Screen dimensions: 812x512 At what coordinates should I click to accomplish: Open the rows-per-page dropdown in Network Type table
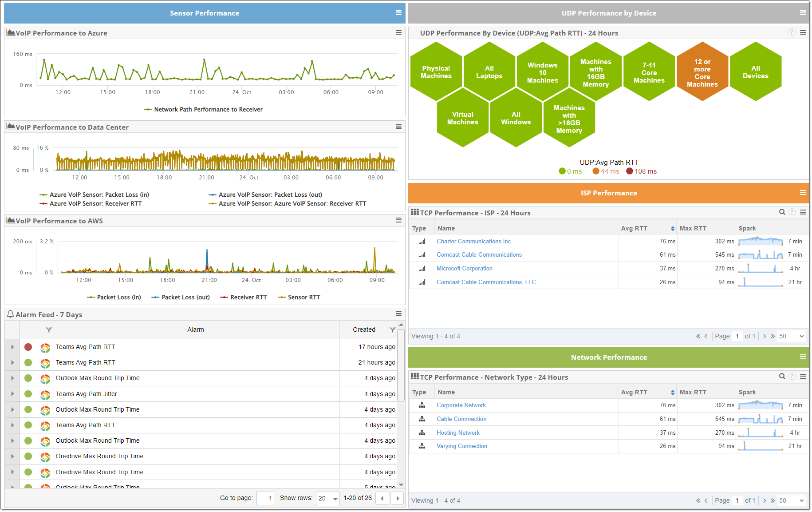pos(792,500)
